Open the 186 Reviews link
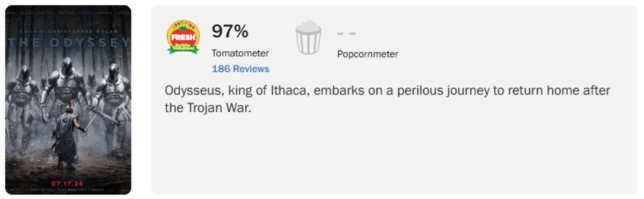644x199 pixels. pyautogui.click(x=240, y=69)
